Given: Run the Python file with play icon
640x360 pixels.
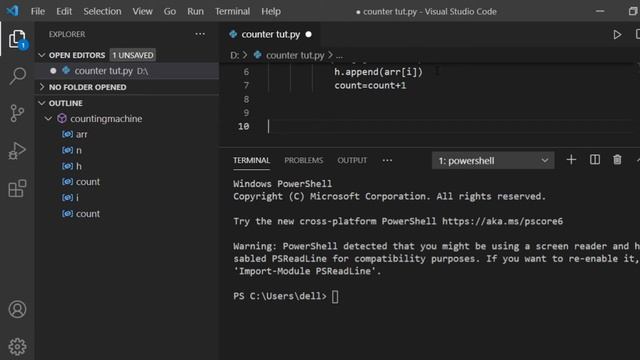Looking at the screenshot, I should pyautogui.click(x=617, y=35).
